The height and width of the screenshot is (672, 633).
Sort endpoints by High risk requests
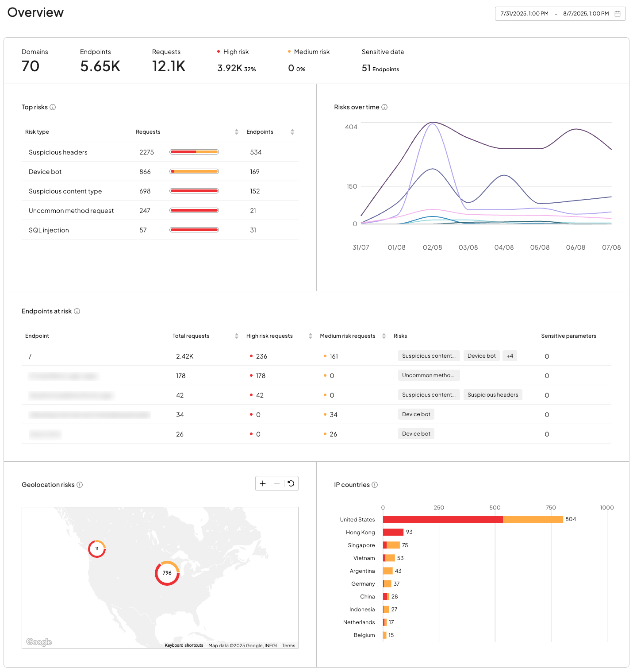click(311, 336)
